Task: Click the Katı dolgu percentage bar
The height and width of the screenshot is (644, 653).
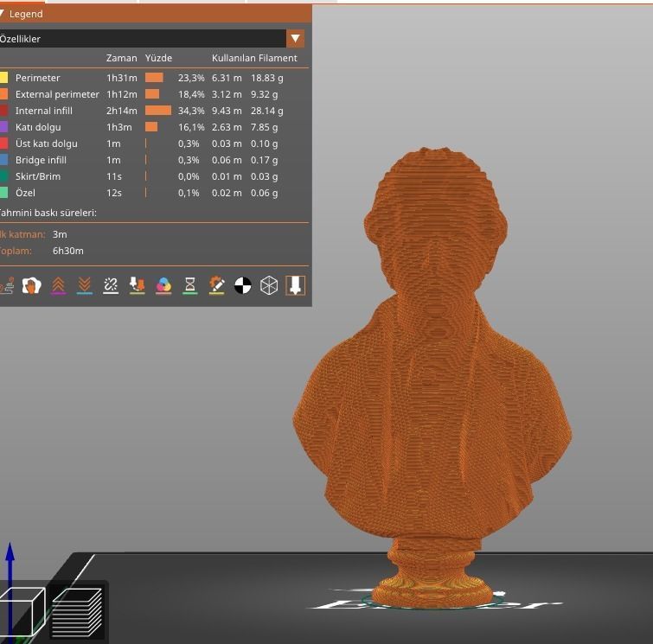Action: coord(151,126)
